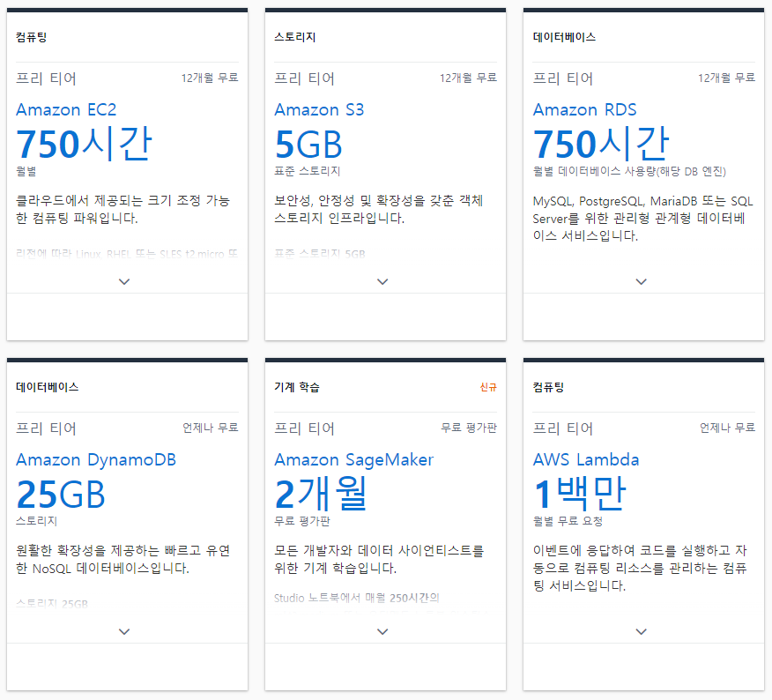
Task: Click the 750시간 value on EC2 card
Action: click(85, 144)
